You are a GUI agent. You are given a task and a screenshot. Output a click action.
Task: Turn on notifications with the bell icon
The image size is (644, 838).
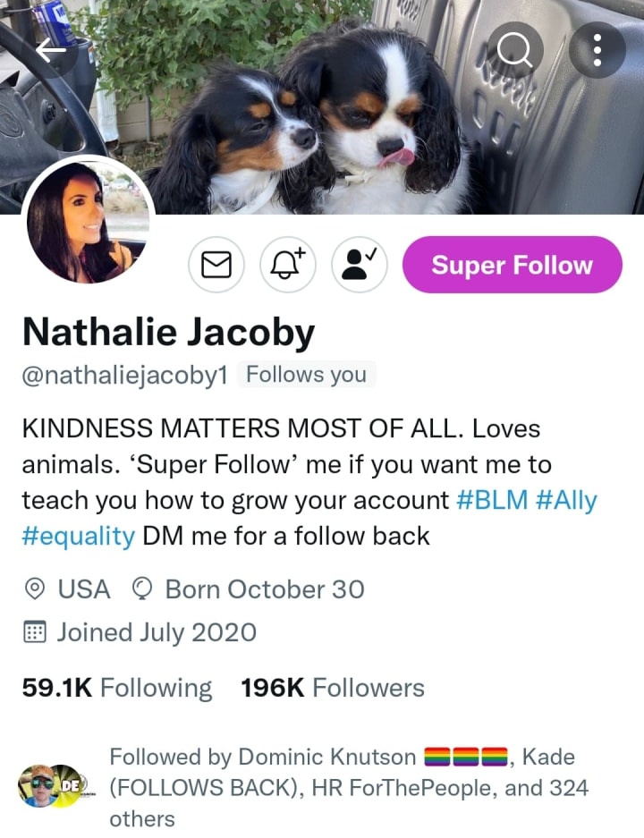pyautogui.click(x=288, y=265)
